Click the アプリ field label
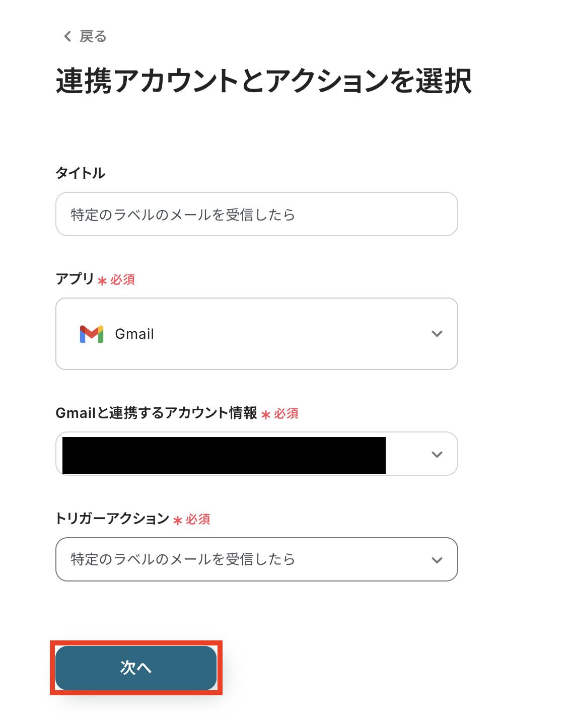The width and height of the screenshot is (571, 728). pos(75,279)
